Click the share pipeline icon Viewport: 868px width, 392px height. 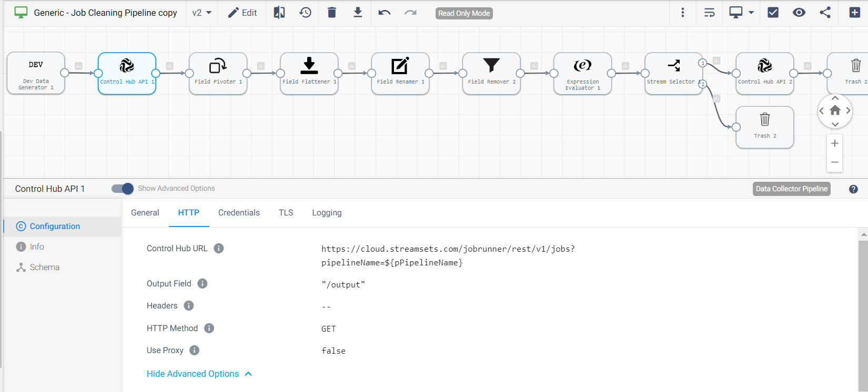[825, 13]
